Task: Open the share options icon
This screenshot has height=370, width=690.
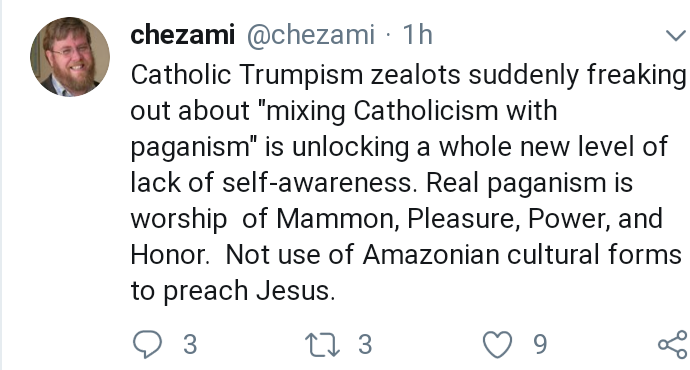Action: (x=673, y=344)
